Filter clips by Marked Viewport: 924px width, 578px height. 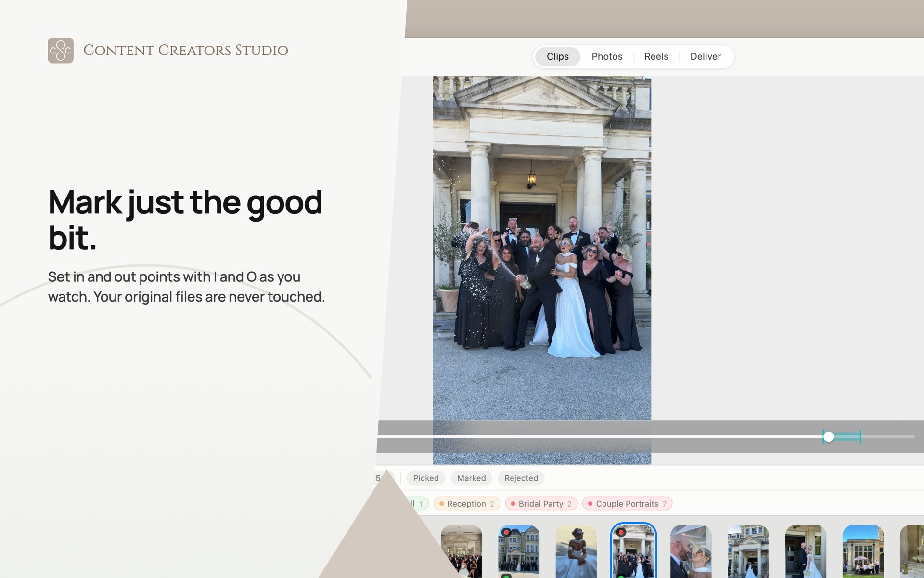click(x=472, y=478)
